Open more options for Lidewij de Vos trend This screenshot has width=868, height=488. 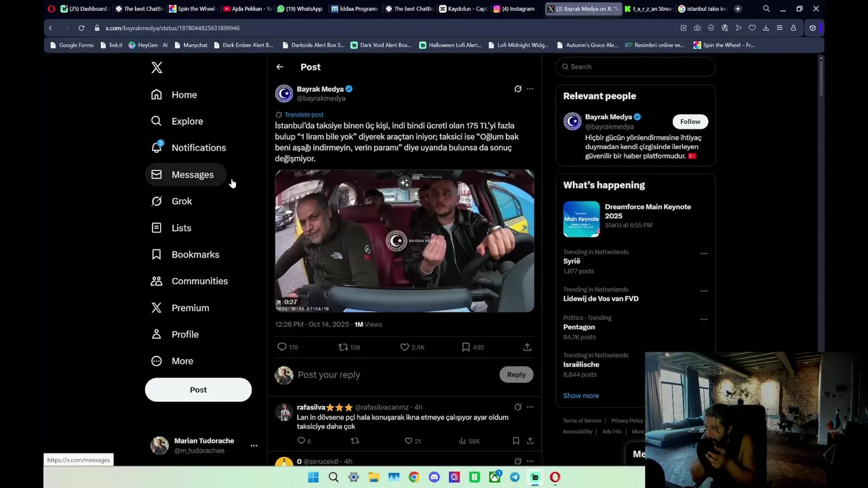704,291
